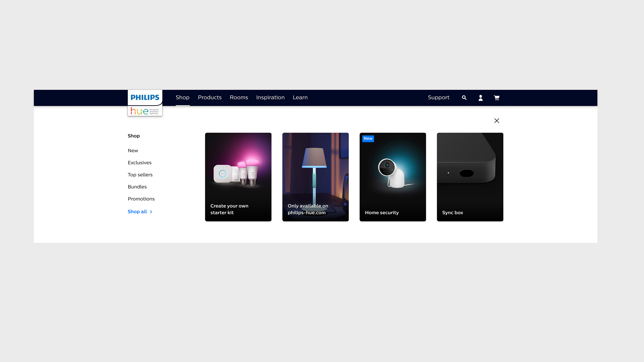Open the Rooms menu
The image size is (644, 362).
coord(239,97)
